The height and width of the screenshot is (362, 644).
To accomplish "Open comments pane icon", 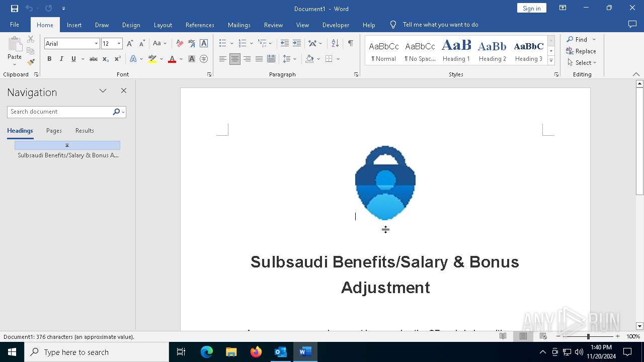I will pos(632,25).
